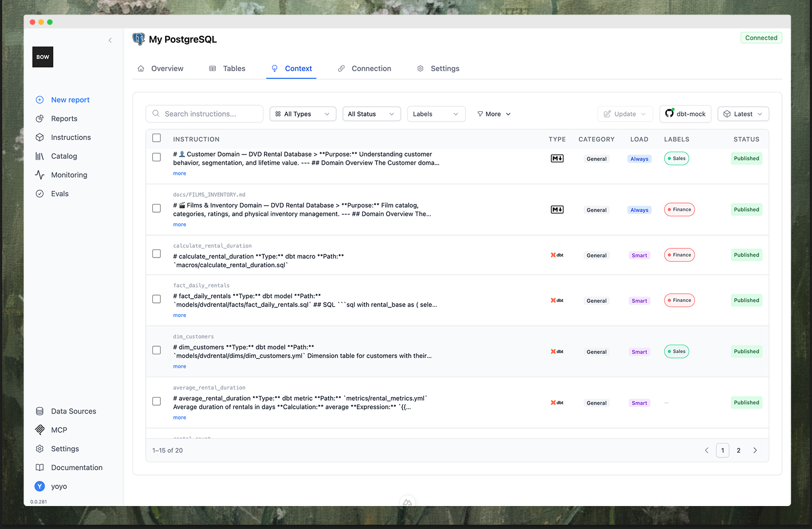Screen dimensions: 812x529
Task: Click the Sales label on dim_customers row
Action: (x=676, y=352)
